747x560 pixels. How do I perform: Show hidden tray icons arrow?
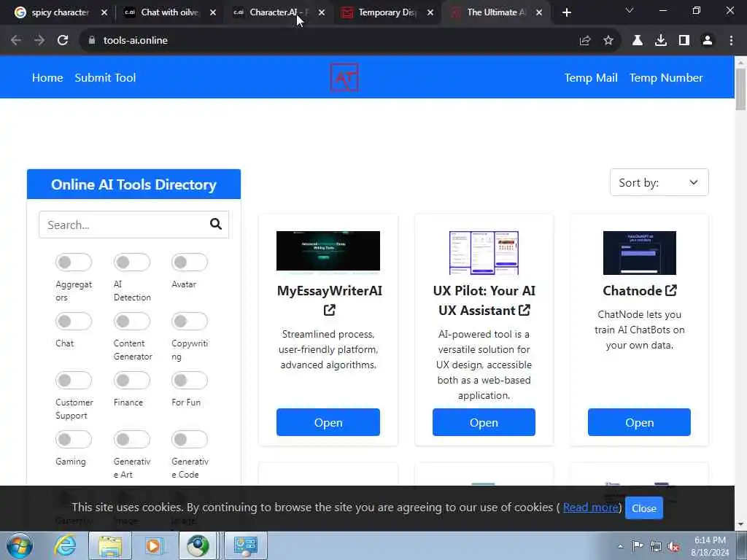point(620,547)
